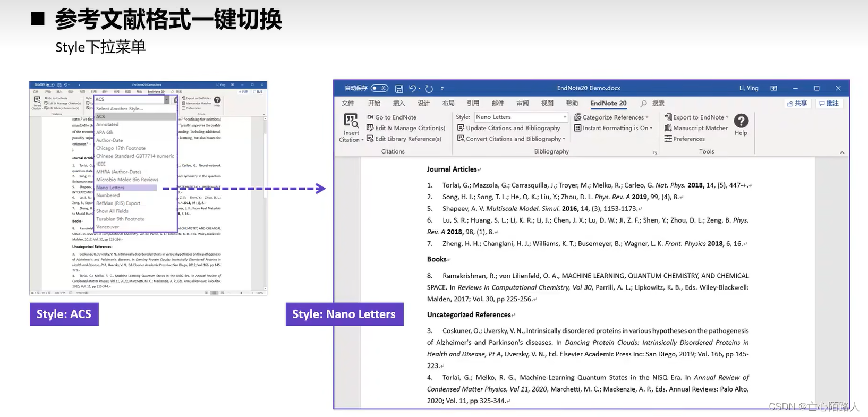Select Author-Date in the style list
868x417 pixels.
135,140
